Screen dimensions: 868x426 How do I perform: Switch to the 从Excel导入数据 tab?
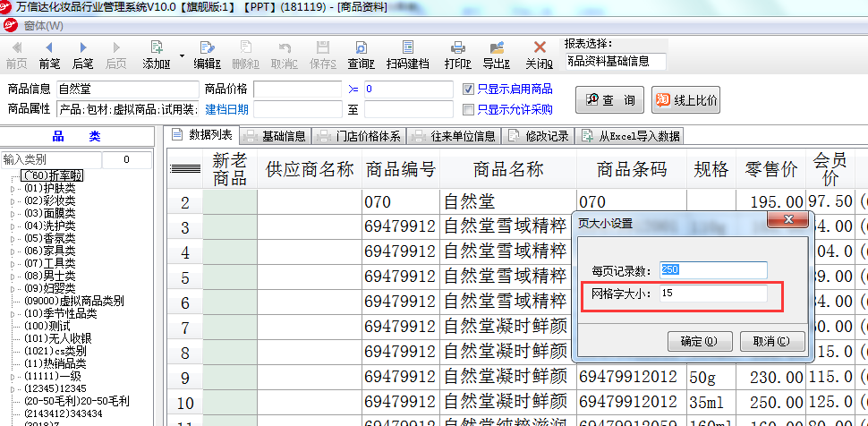630,136
